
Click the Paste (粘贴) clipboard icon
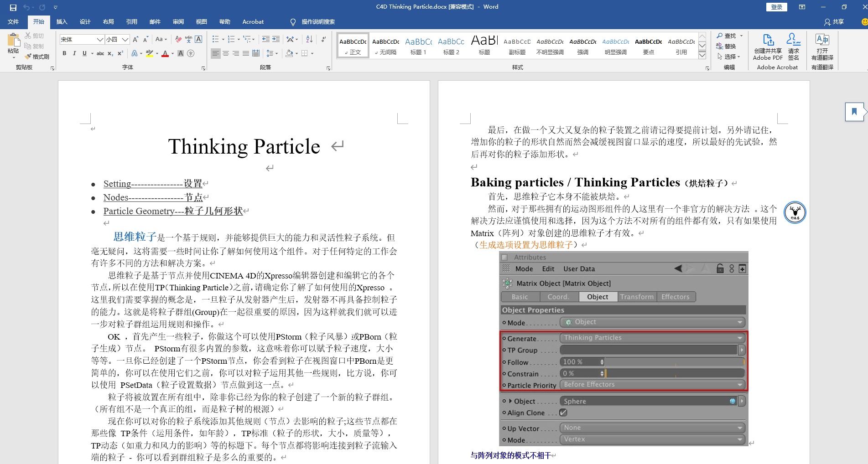[13, 40]
